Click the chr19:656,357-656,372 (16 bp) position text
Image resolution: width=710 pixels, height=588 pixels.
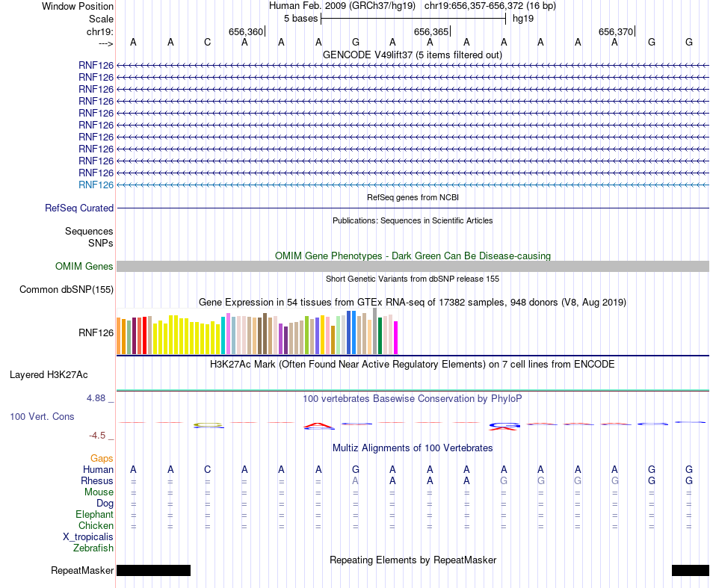[x=490, y=6]
